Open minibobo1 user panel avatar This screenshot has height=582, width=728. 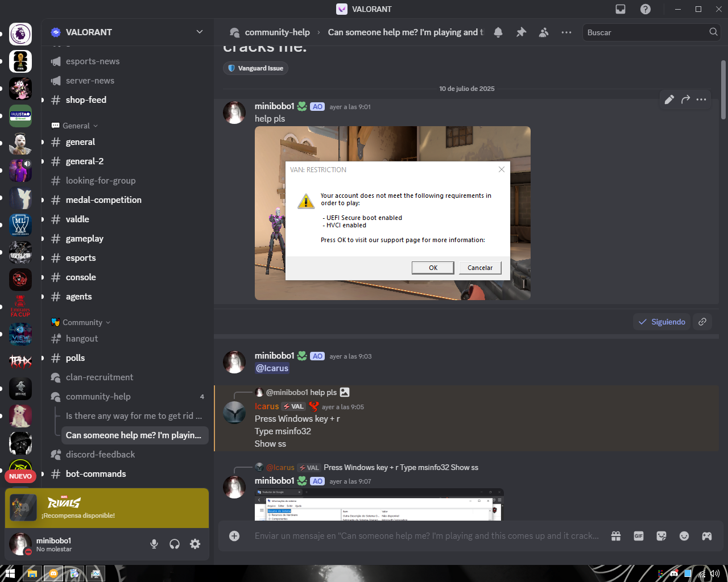tap(20, 544)
